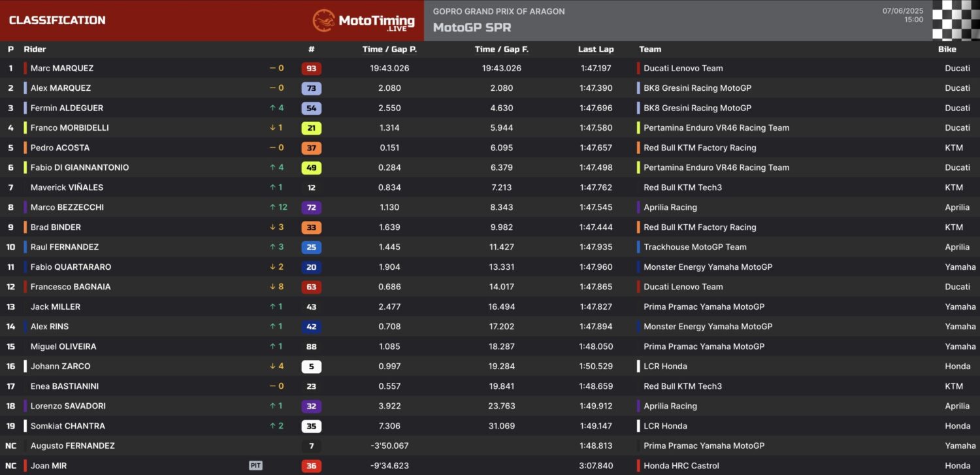Click the final gap 31.069 for Chantra
The width and height of the screenshot is (980, 475).
pos(502,426)
